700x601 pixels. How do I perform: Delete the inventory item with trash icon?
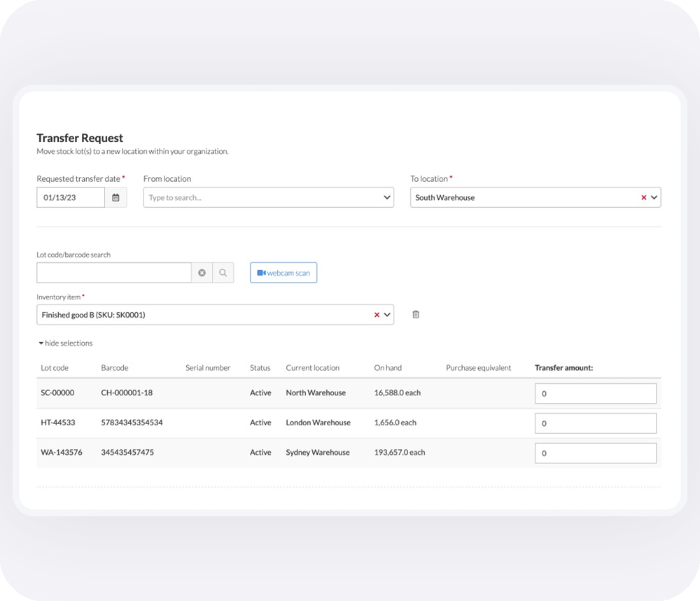tap(416, 315)
